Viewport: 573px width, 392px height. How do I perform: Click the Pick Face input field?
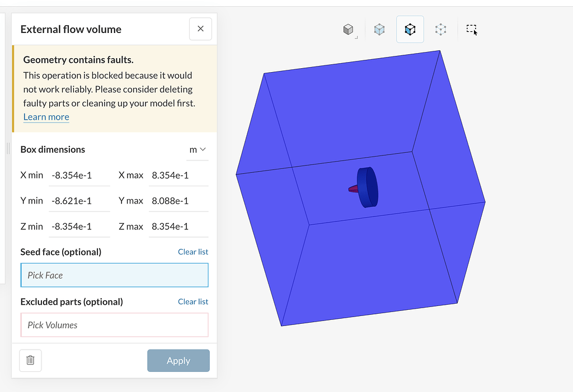point(114,275)
